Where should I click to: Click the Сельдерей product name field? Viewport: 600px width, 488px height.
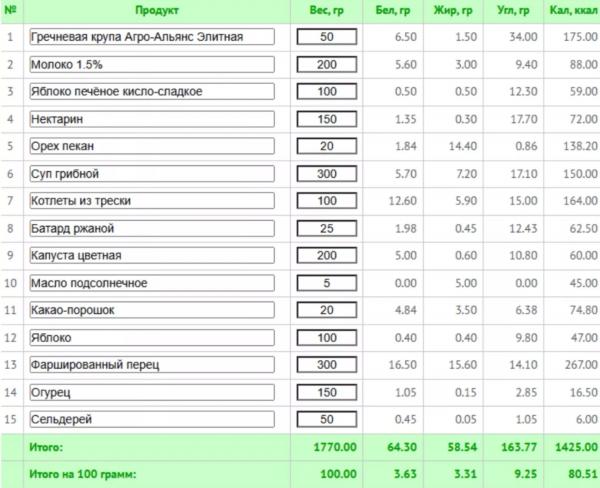(x=152, y=419)
